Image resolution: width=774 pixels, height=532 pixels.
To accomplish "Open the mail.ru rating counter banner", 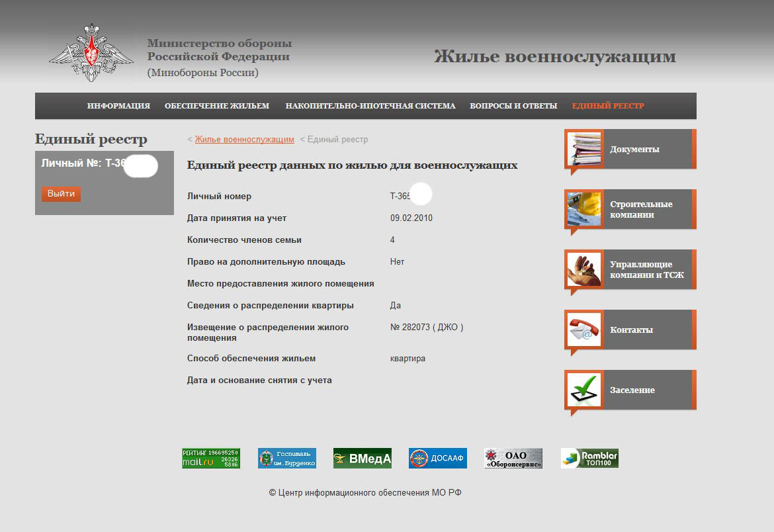I will tap(211, 458).
